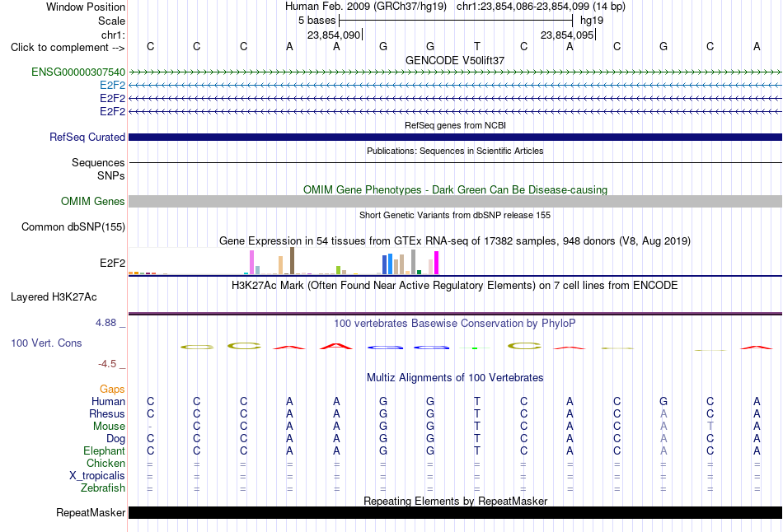Click the T base in the complement row
Image resolution: width=783 pixels, height=532 pixels.
tap(477, 46)
